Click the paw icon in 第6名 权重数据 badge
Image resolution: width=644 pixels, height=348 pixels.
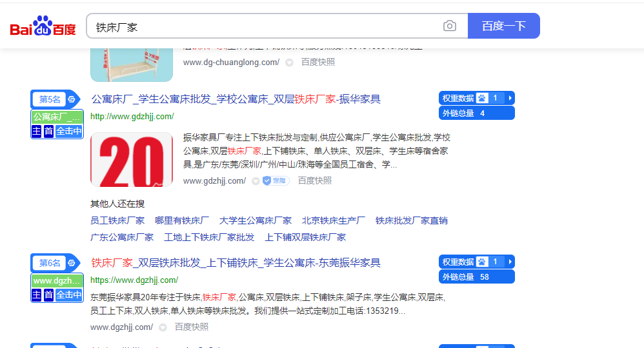click(x=481, y=262)
